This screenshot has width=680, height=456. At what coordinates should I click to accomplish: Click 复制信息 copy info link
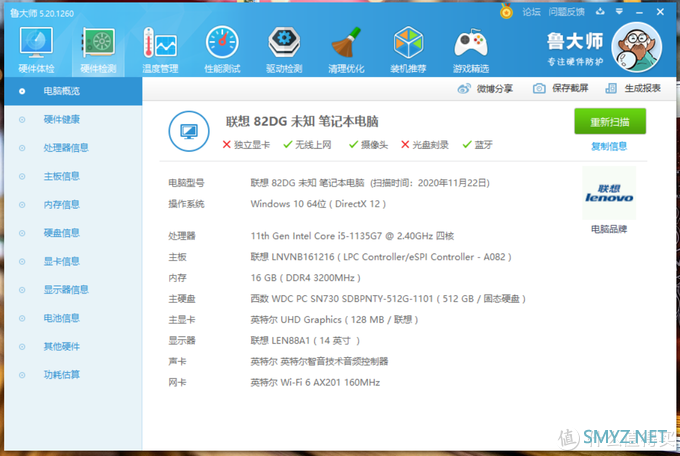point(609,146)
